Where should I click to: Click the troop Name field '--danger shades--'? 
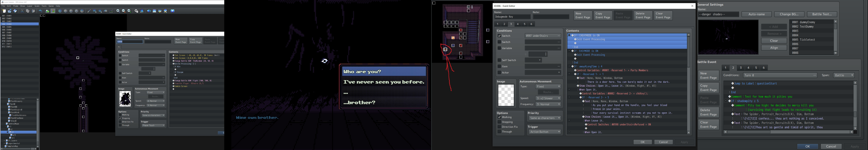click(x=718, y=14)
